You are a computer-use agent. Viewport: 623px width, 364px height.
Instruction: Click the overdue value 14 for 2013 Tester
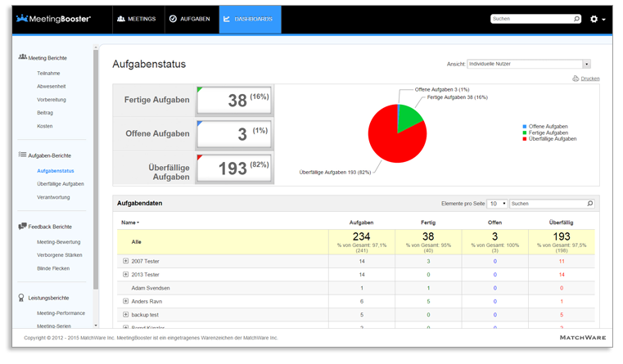pyautogui.click(x=562, y=275)
